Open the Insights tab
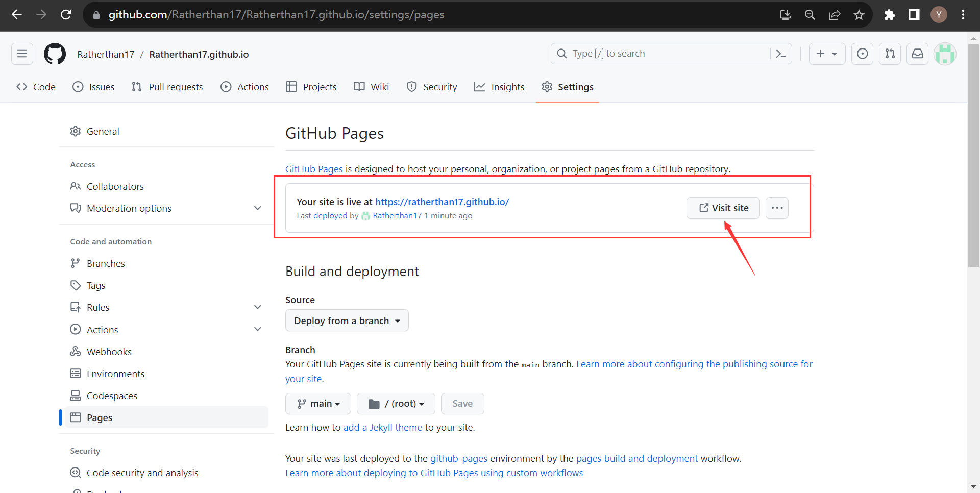The height and width of the screenshot is (493, 980). coord(499,87)
